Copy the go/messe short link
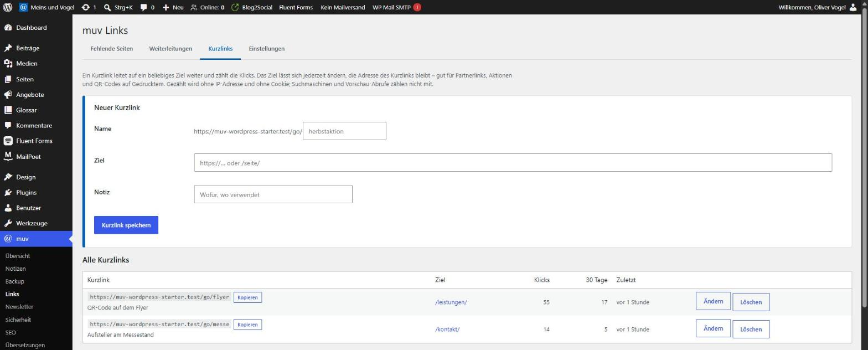The image size is (868, 350). [247, 325]
